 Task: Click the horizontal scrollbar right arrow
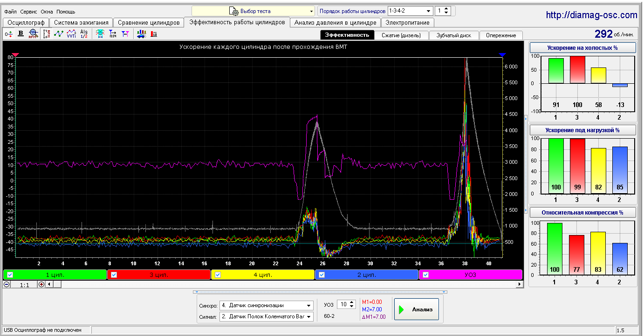click(520, 284)
